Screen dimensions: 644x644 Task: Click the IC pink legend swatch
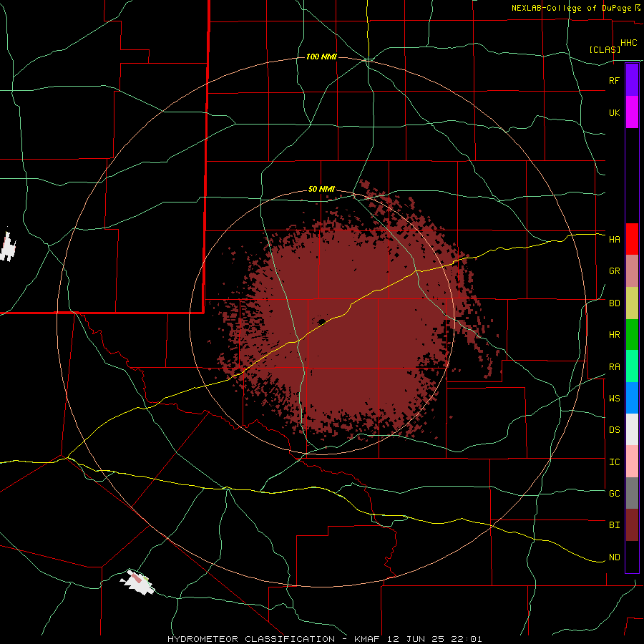coord(632,462)
